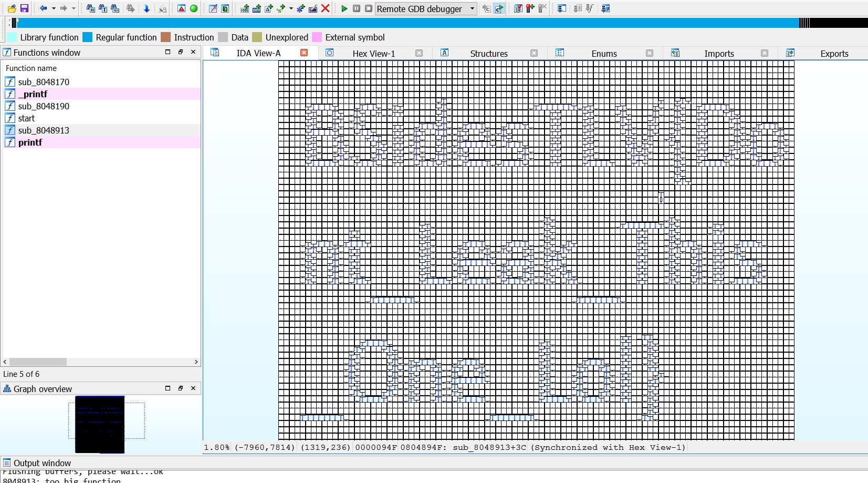
Task: Click the green circle toolbar icon
Action: (194, 8)
